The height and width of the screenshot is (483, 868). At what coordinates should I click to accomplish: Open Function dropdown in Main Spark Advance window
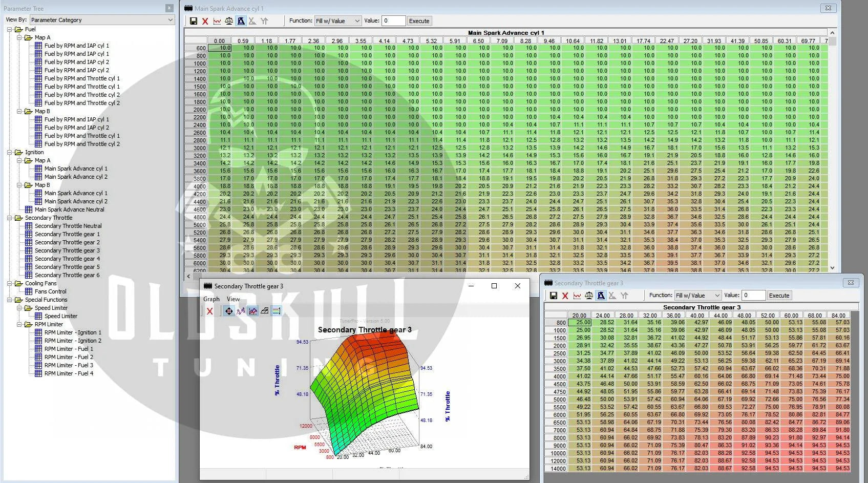[337, 21]
